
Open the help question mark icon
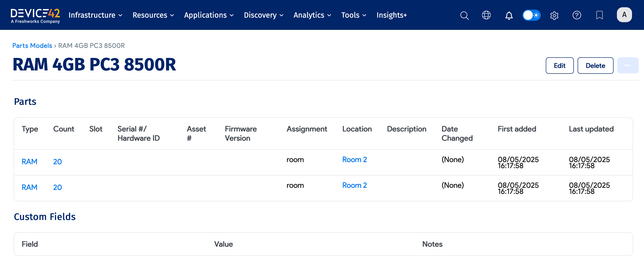click(576, 15)
